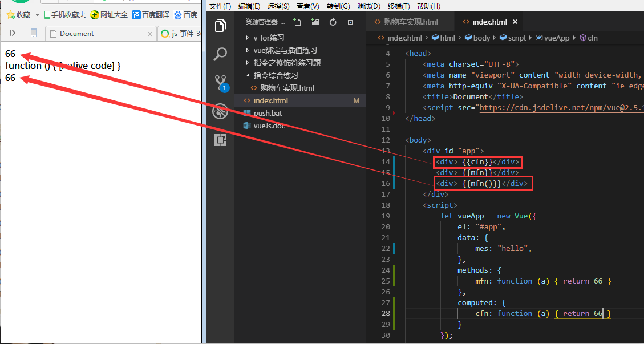
Task: Click the New Folder icon in explorer
Action: coord(315,22)
